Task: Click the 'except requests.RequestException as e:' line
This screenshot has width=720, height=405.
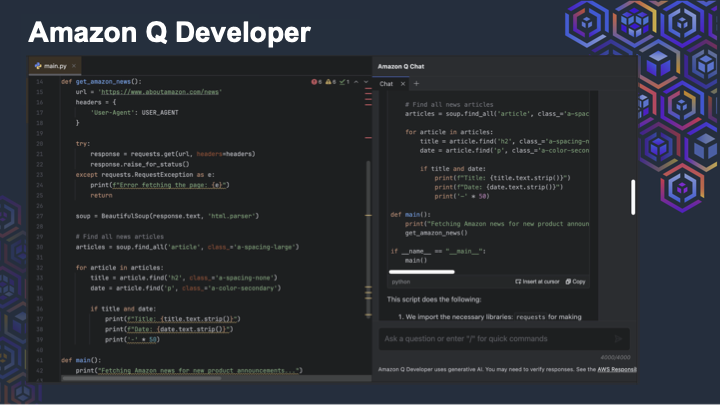Action: pos(145,174)
